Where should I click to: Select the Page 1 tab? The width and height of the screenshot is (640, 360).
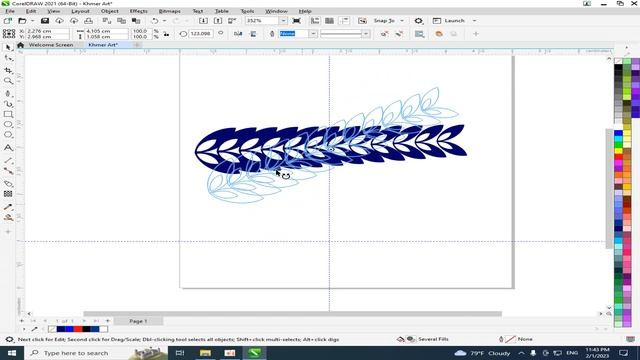[138, 321]
